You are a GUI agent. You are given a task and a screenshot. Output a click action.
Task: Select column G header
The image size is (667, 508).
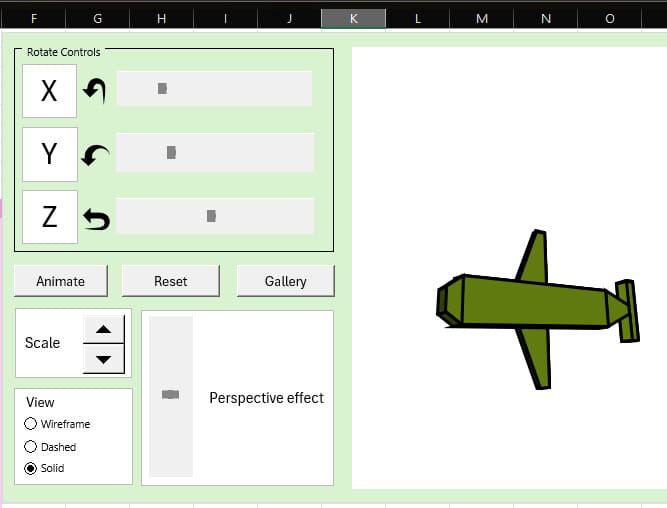click(x=97, y=18)
